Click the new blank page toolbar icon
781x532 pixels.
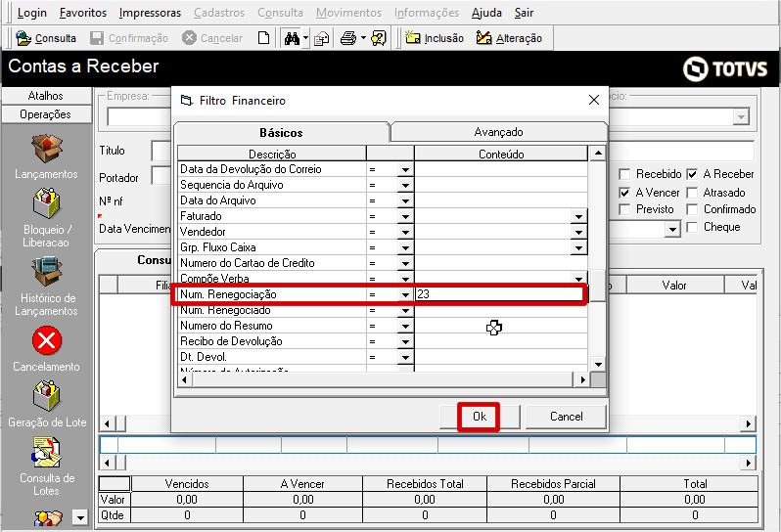click(263, 38)
